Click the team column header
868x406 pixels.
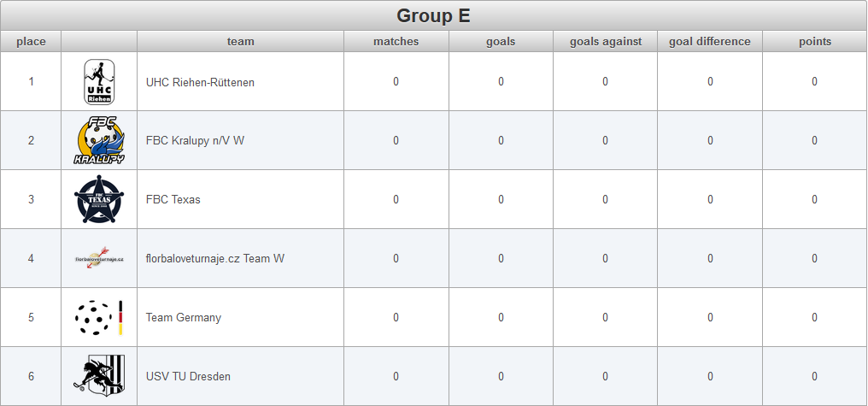(240, 42)
